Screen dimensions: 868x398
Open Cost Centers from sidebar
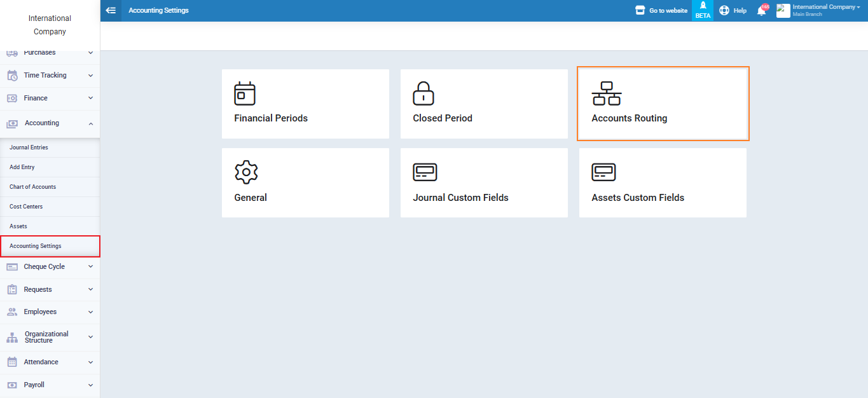26,207
